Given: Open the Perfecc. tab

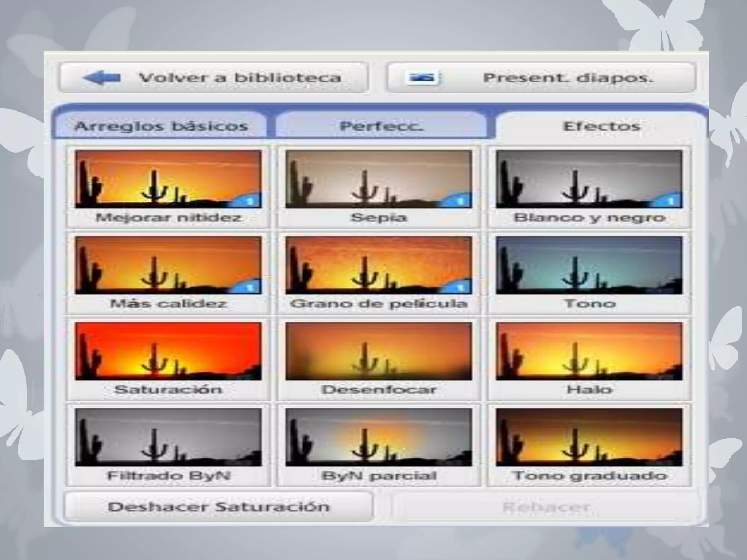Looking at the screenshot, I should (x=381, y=126).
